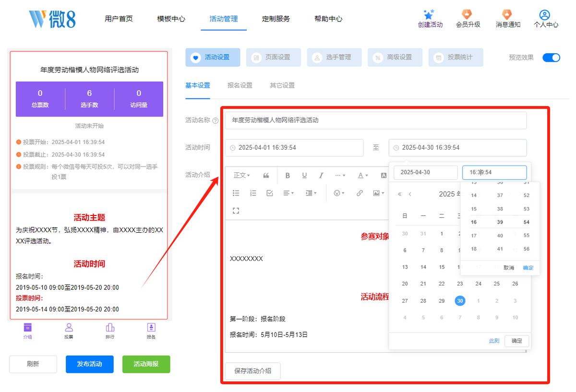Insert a bulleted list
The image size is (576, 392).
click(236, 193)
